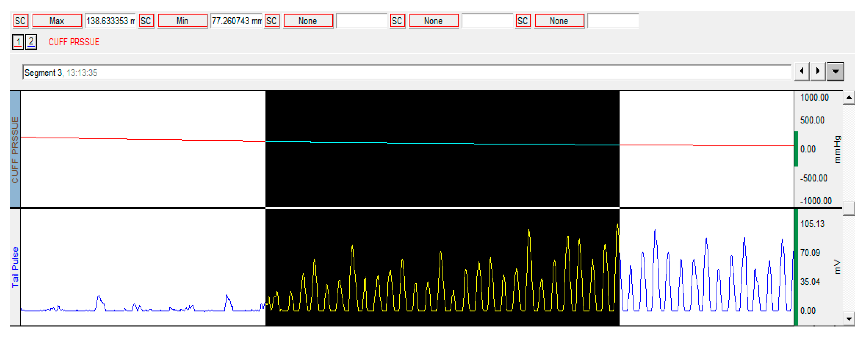Open the segment list dropdown arrow
868x338 pixels.
point(836,72)
